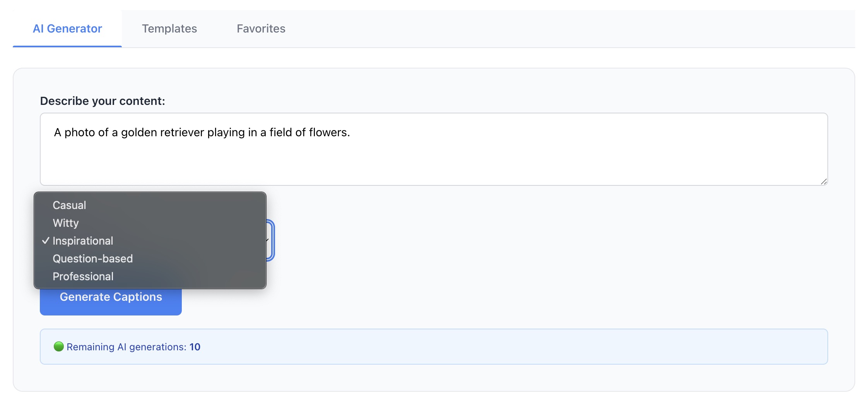This screenshot has width=868, height=401.
Task: Click the tone select arrow behind the menu
Action: click(268, 240)
